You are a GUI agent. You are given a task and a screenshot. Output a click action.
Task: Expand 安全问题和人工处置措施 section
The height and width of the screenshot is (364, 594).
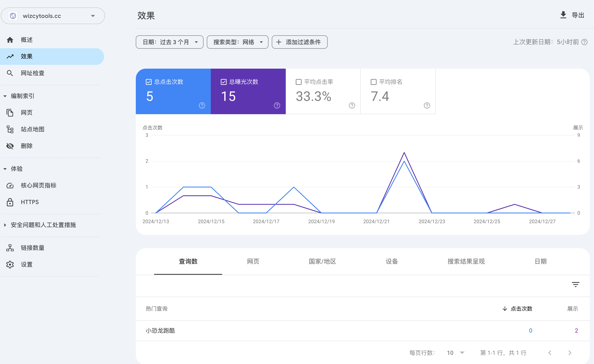43,225
